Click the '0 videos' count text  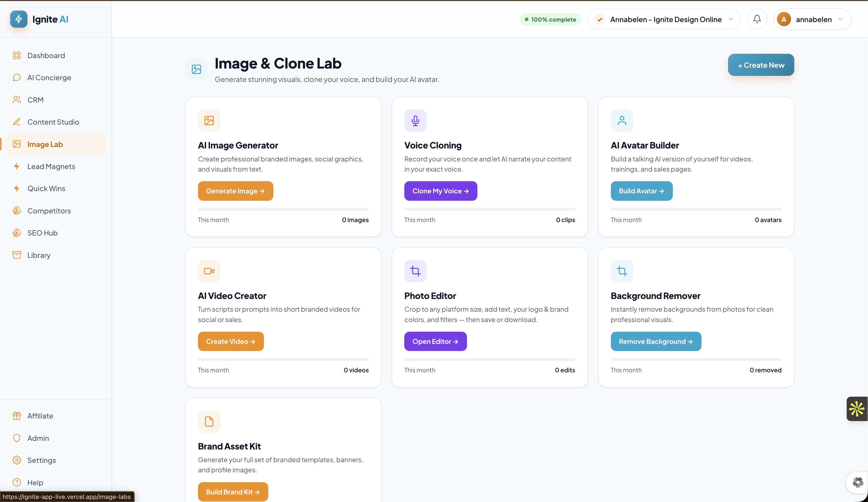356,370
